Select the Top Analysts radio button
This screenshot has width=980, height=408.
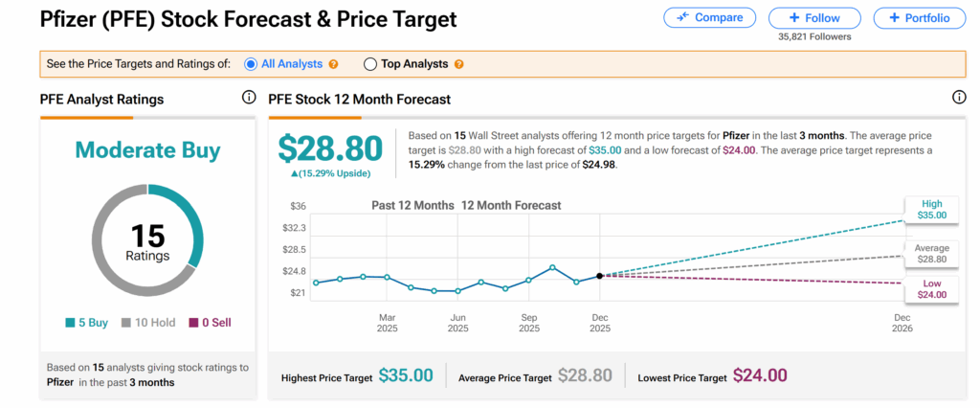pyautogui.click(x=370, y=64)
